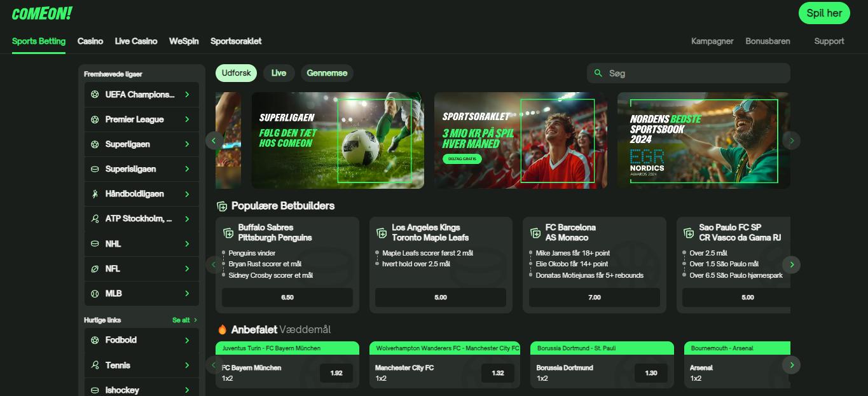The image size is (868, 396).
Task: Show previous recommended bets with left arrow
Action: pyautogui.click(x=214, y=365)
